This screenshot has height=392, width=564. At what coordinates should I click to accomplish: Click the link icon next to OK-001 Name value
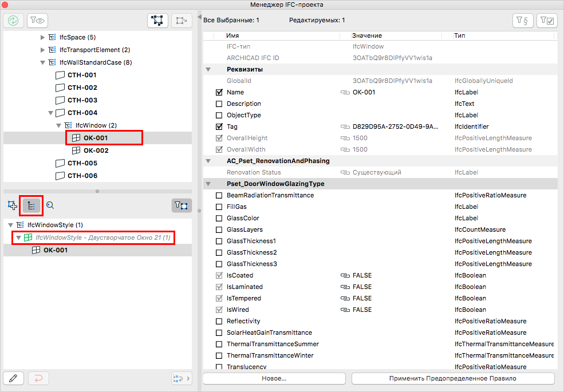345,93
